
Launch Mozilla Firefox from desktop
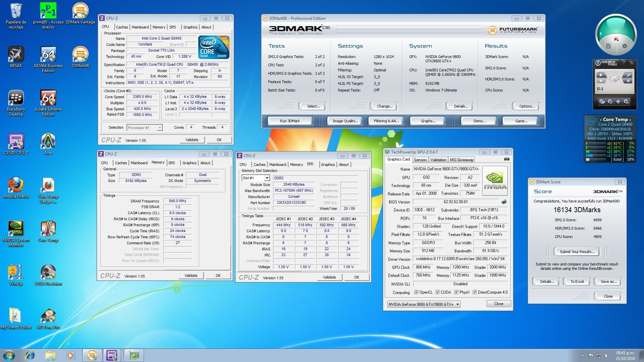click(16, 188)
